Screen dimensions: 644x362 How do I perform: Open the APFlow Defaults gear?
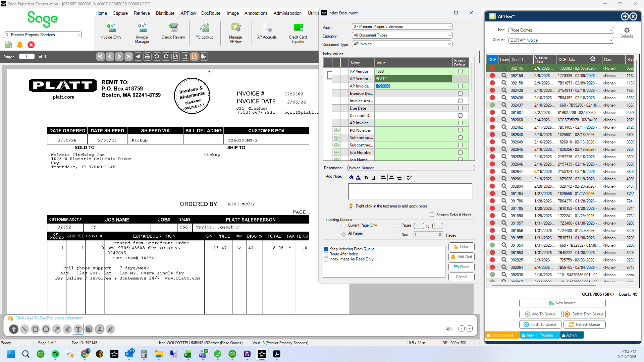pos(627,33)
